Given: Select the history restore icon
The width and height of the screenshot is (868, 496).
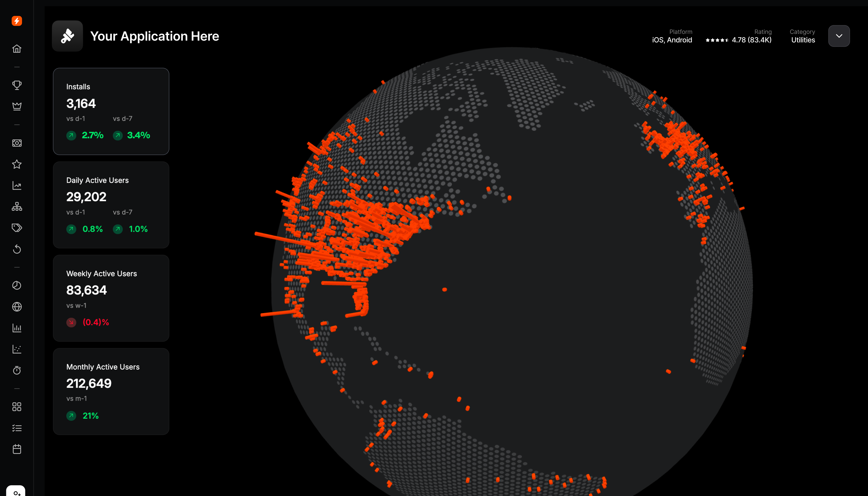Looking at the screenshot, I should (17, 249).
